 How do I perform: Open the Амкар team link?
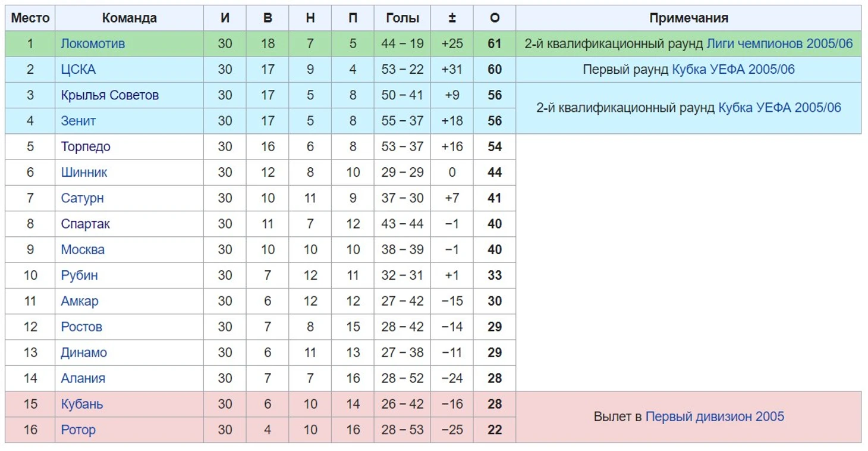[80, 301]
